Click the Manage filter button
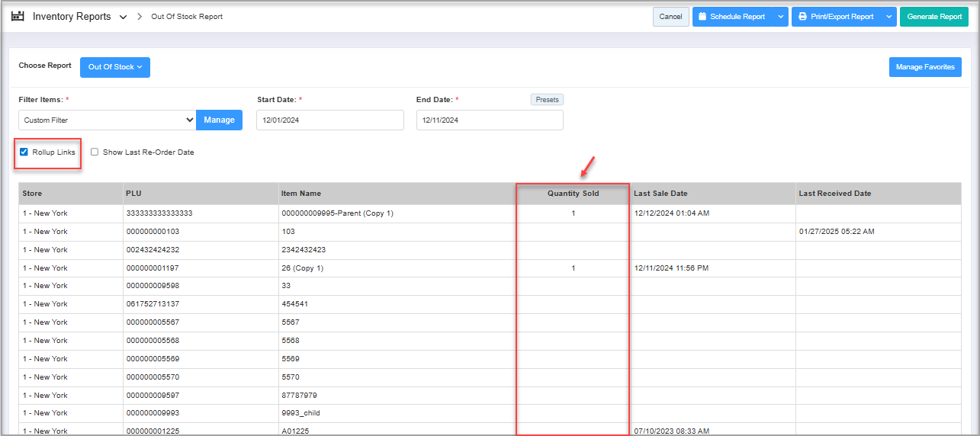Viewport: 980px width, 436px height. click(x=219, y=120)
